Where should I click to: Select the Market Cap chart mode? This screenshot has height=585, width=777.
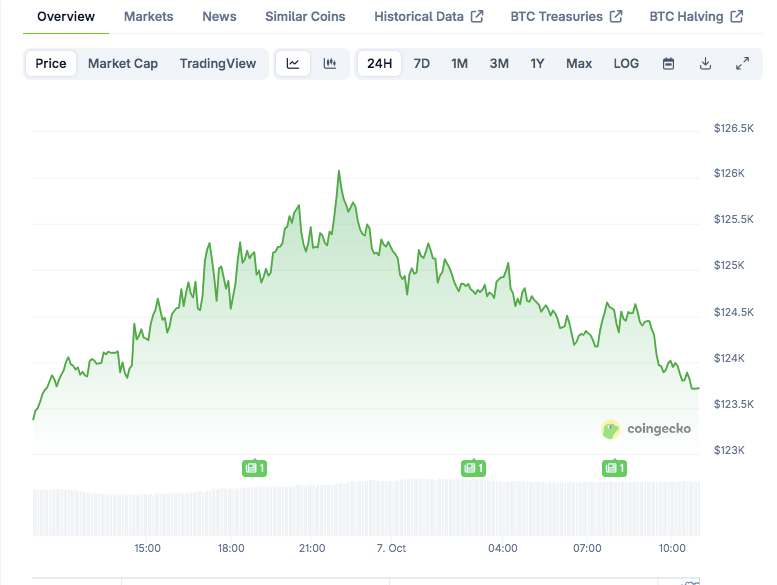(123, 64)
